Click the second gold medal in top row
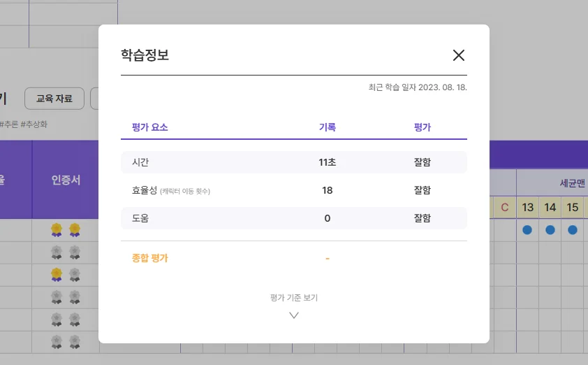The image size is (588, 365). point(75,229)
